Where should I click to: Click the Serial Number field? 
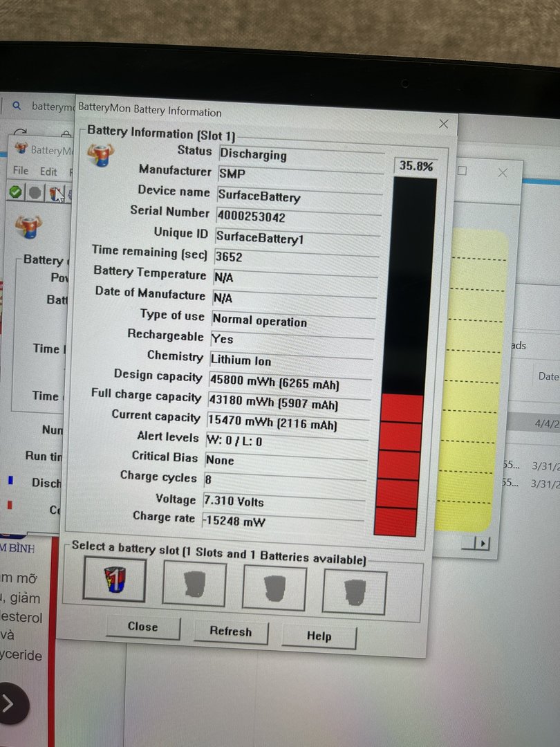pos(299,217)
